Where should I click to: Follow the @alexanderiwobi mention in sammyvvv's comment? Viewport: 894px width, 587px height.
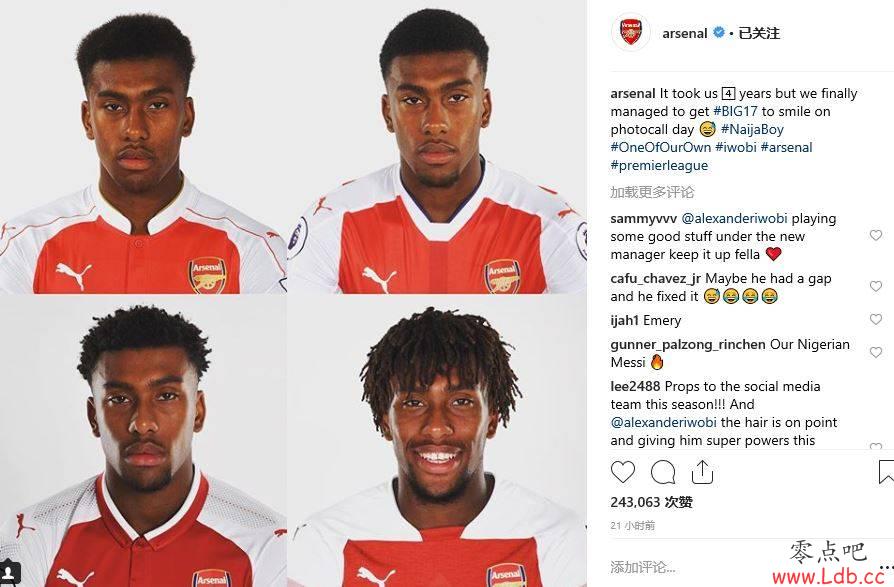pyautogui.click(x=734, y=218)
